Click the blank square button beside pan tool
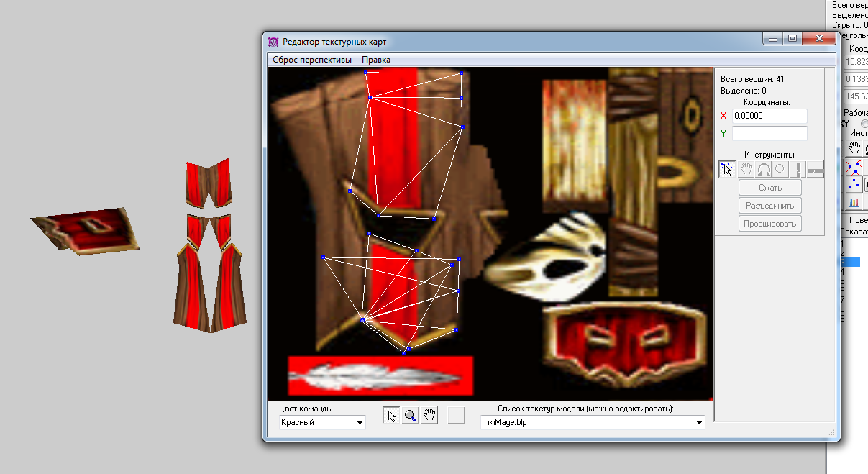The image size is (868, 474). coord(456,415)
